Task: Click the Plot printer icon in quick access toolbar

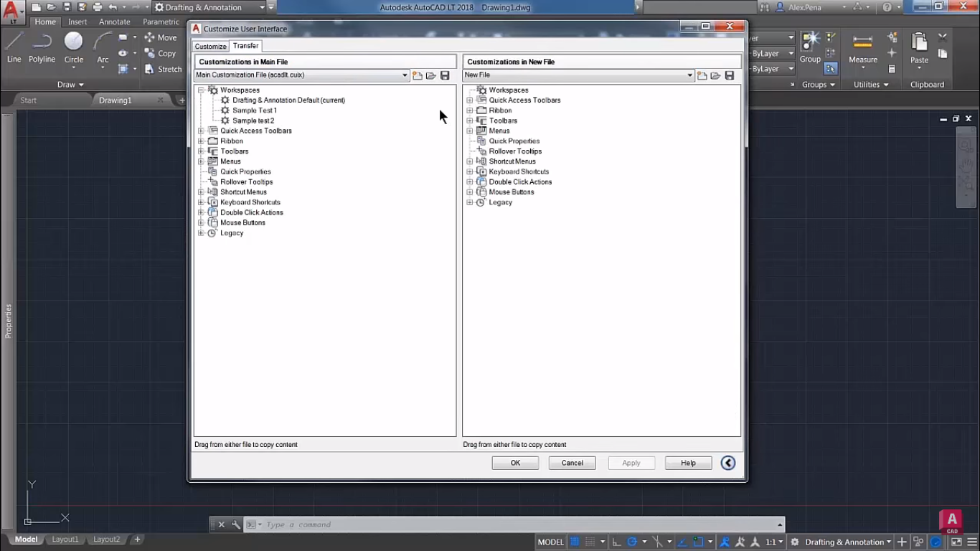Action: tap(98, 7)
